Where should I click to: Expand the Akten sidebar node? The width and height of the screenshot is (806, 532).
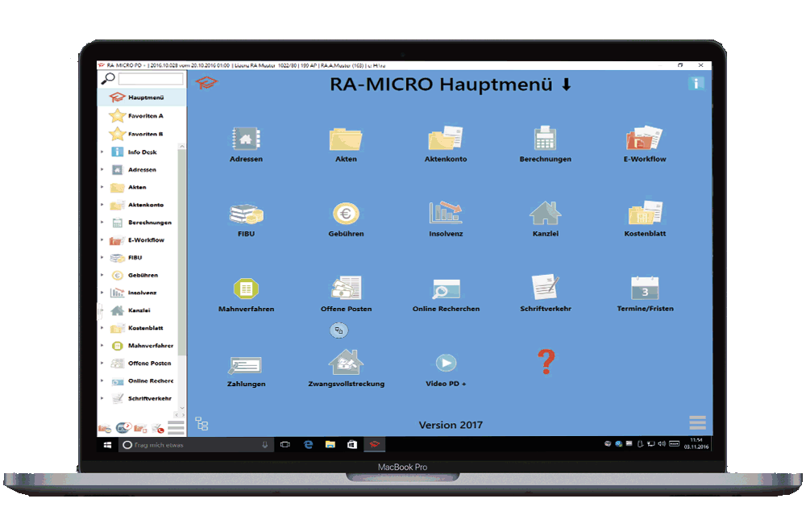[102, 187]
